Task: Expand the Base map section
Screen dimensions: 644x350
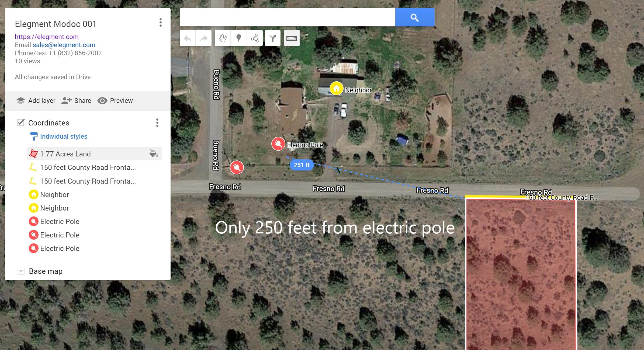Action: [21, 271]
